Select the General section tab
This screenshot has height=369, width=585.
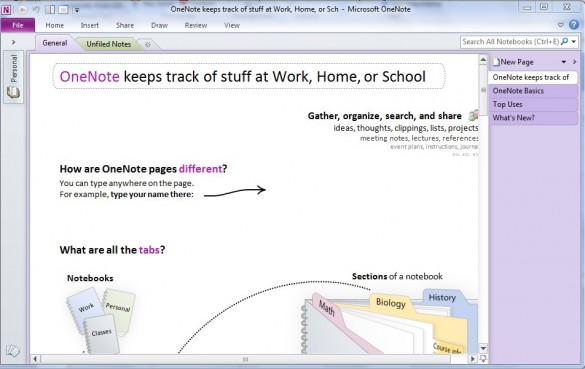(54, 43)
